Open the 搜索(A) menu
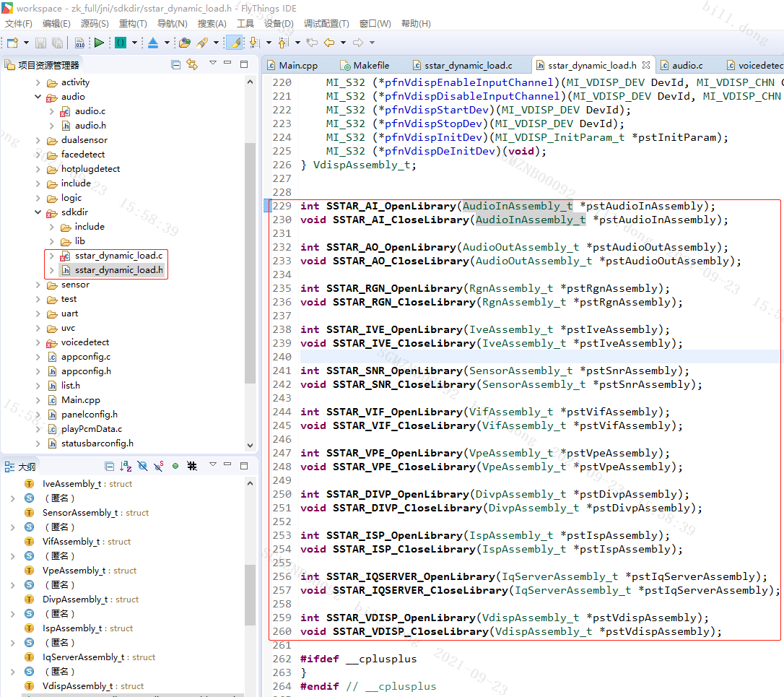The width and height of the screenshot is (784, 697). pyautogui.click(x=212, y=24)
